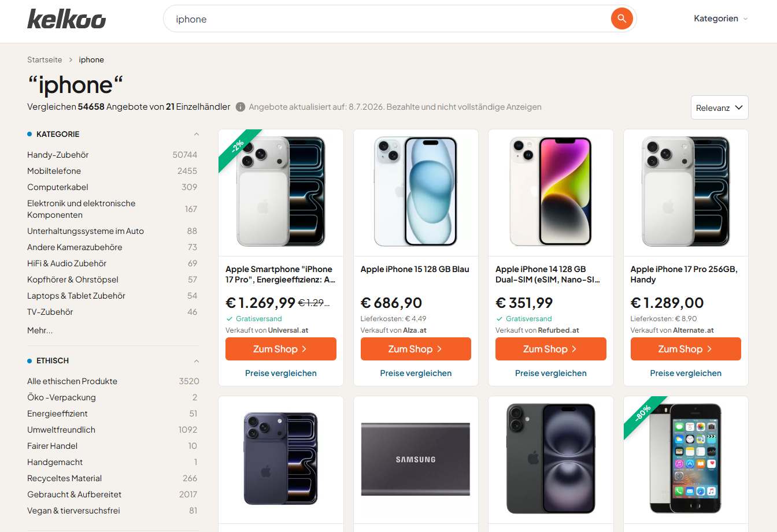Collapse the KATEGORIE filter section
This screenshot has height=532, width=777.
pos(197,134)
